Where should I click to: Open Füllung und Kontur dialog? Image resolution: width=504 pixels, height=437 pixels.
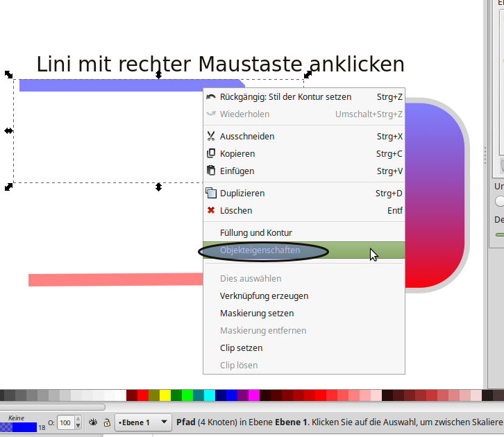click(x=304, y=233)
